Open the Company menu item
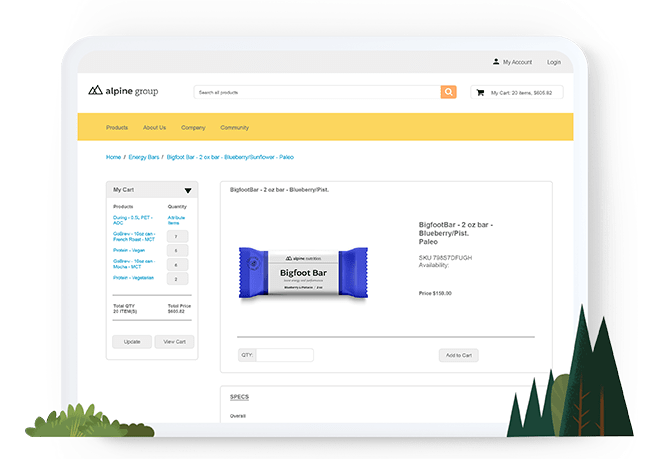650x459 pixels. pyautogui.click(x=193, y=128)
